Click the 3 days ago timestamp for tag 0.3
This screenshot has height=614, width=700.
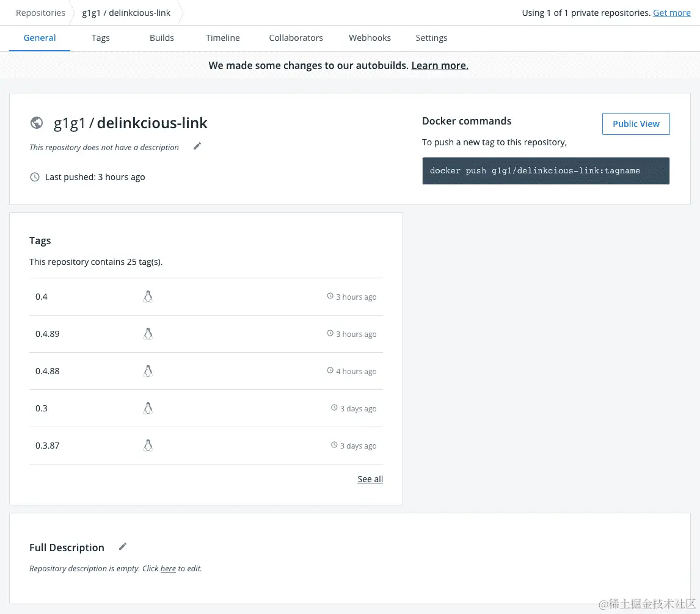(x=358, y=408)
